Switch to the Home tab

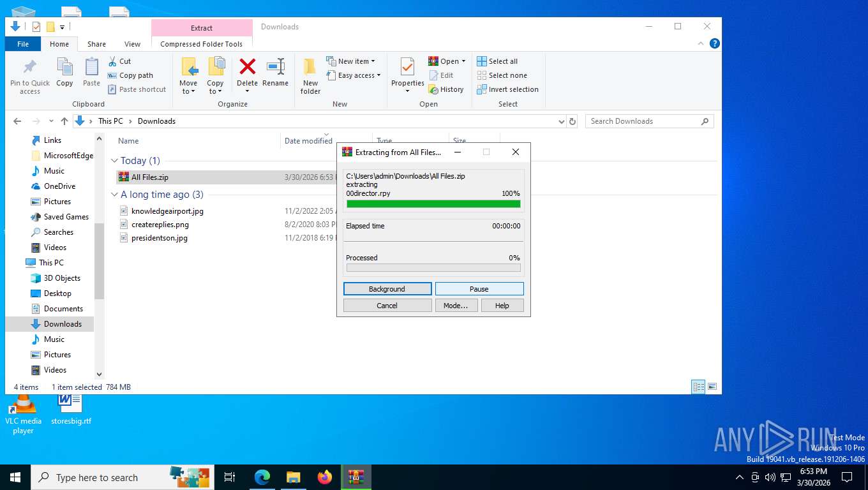(x=59, y=44)
